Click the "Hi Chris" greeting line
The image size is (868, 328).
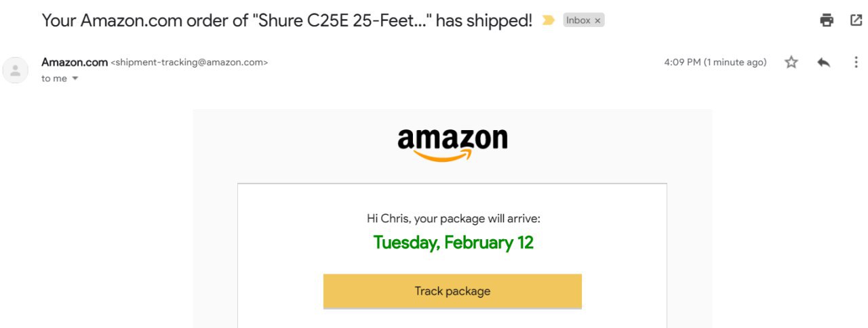click(453, 218)
